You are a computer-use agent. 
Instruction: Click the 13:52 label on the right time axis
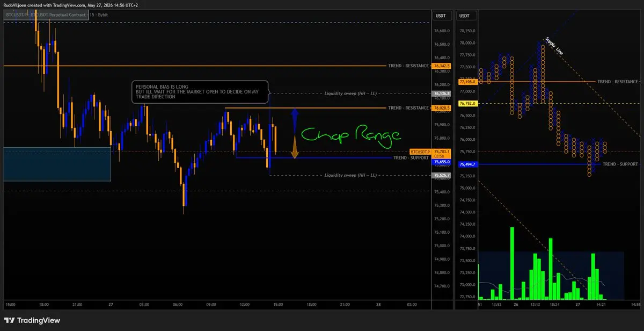click(497, 305)
